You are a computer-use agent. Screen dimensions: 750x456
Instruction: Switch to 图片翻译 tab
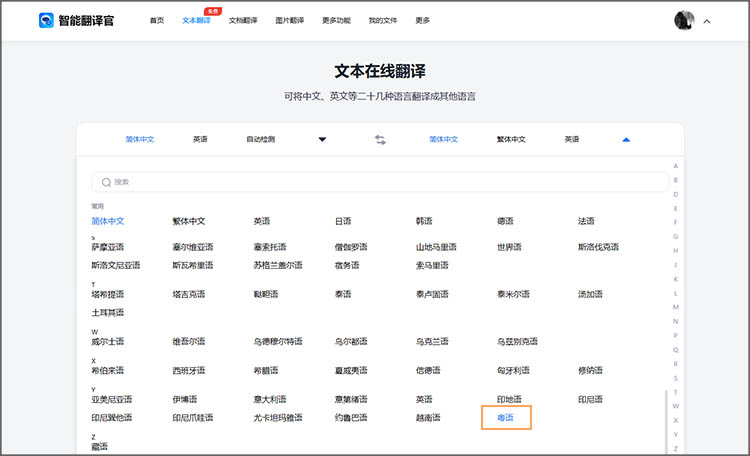(289, 20)
